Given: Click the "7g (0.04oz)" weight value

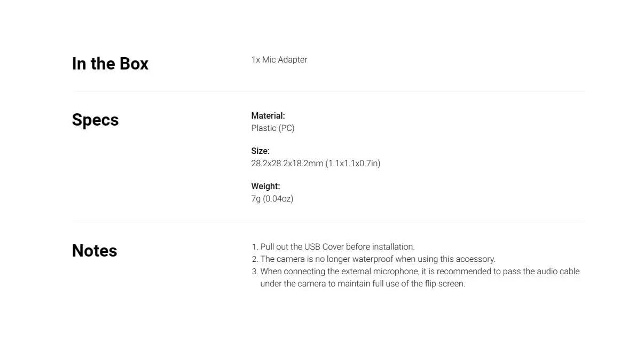Looking at the screenshot, I should 272,199.
